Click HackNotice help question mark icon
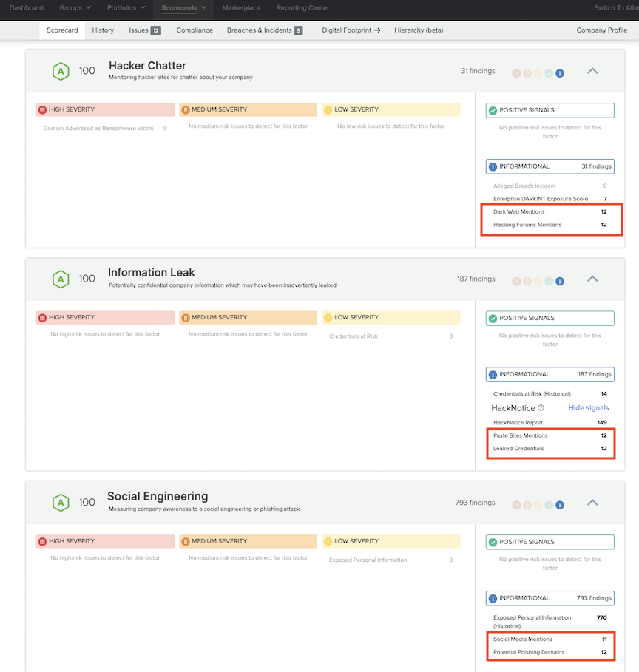Screen dimensions: 639x672 (x=541, y=408)
